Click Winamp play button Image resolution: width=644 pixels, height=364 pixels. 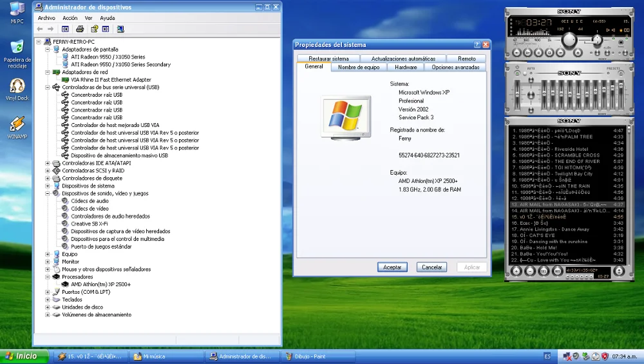tap(528, 53)
